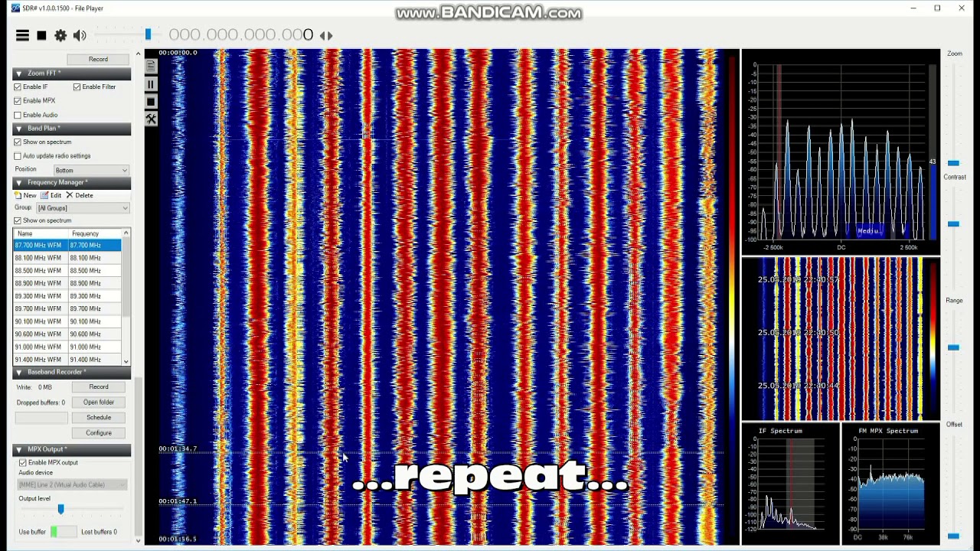Toggle Band Plan Show on spectrum

18,142
